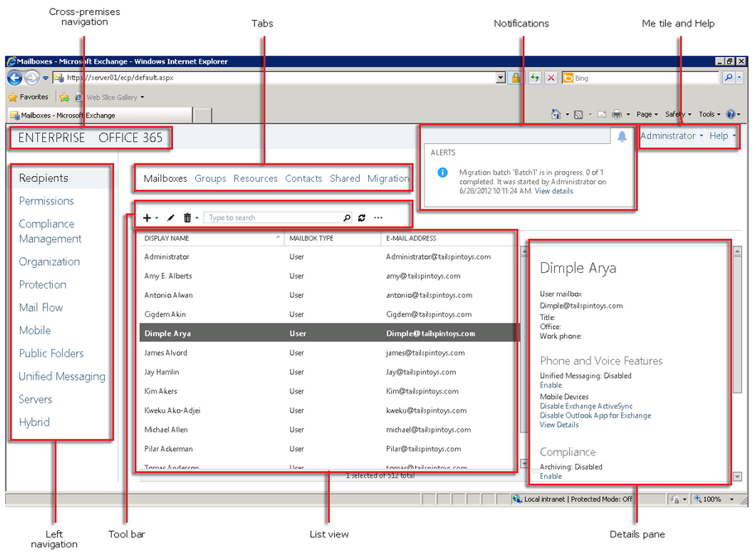
Task: Click the Print icon in command bar
Action: click(x=617, y=114)
